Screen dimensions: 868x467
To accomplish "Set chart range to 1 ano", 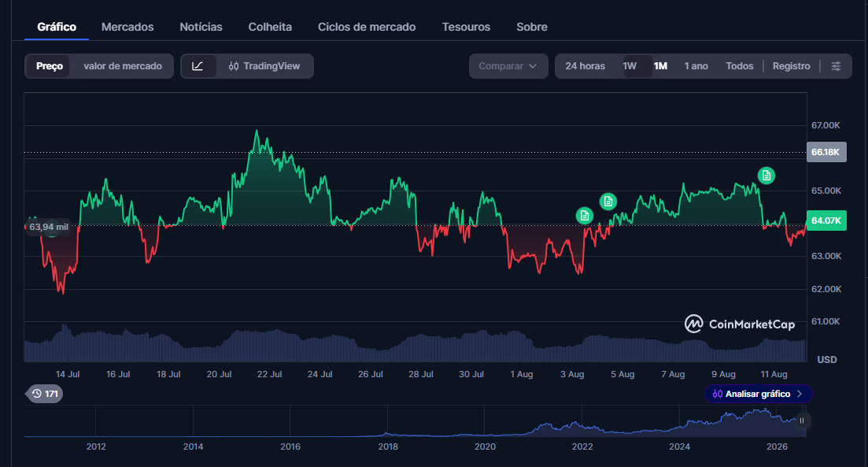I will point(696,66).
